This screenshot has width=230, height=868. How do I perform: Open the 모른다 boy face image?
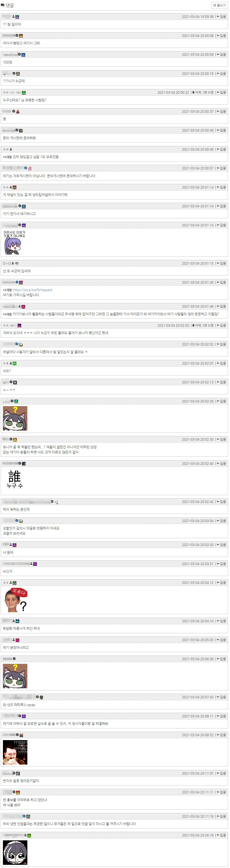tap(15, 600)
